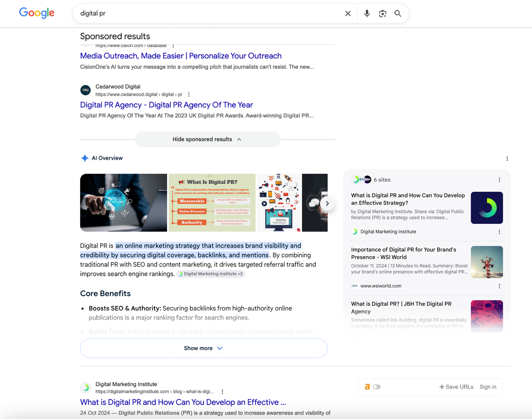Open three-dot menu for Cedarwood Digital ad
This screenshot has width=532, height=419.
(189, 94)
